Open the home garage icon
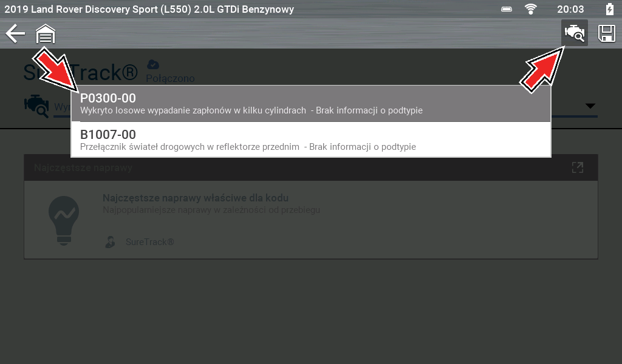The height and width of the screenshot is (364, 622). click(46, 33)
